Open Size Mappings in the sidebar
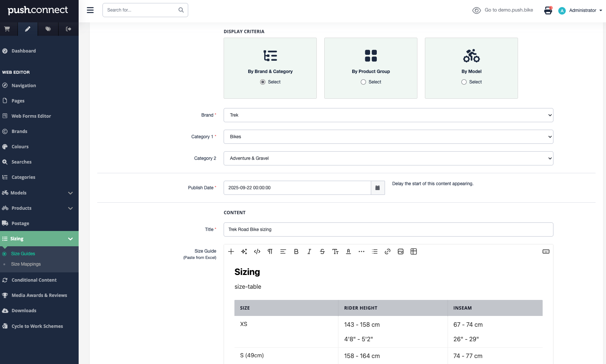Viewport: 606px width, 364px height. coord(26,264)
